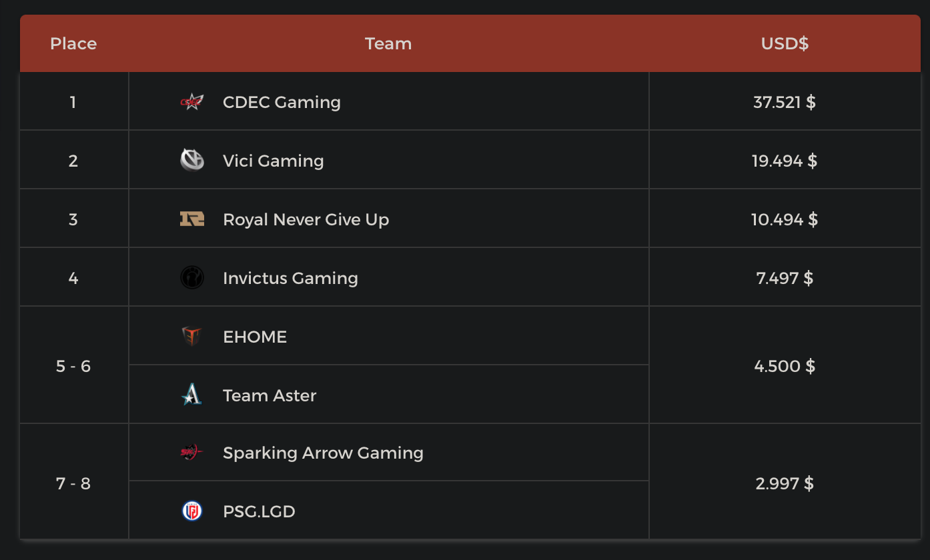This screenshot has height=560, width=930.
Task: Click the USD$ column header
Action: coord(785,43)
